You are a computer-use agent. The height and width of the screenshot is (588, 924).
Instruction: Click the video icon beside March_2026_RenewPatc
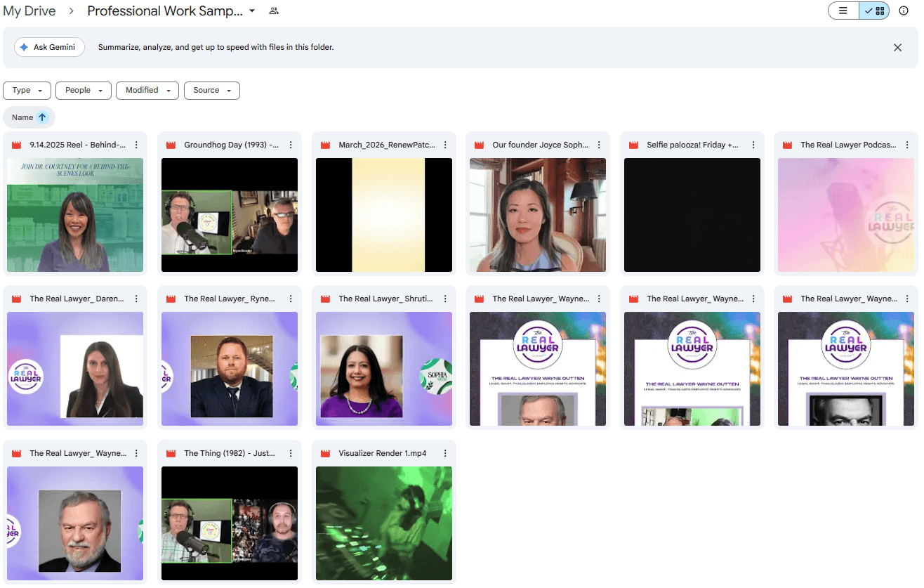(x=325, y=145)
